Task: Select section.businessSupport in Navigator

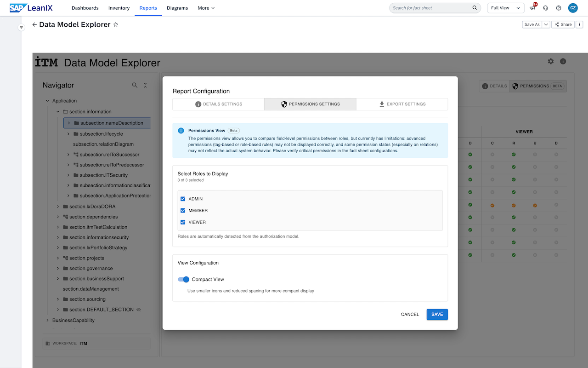Action: (x=96, y=278)
